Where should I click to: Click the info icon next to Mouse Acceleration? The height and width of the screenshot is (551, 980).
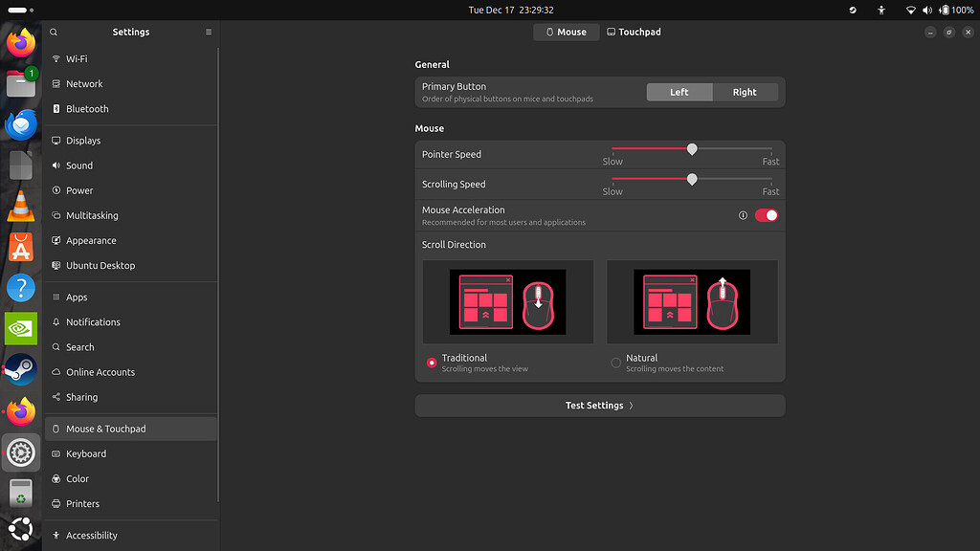point(743,216)
